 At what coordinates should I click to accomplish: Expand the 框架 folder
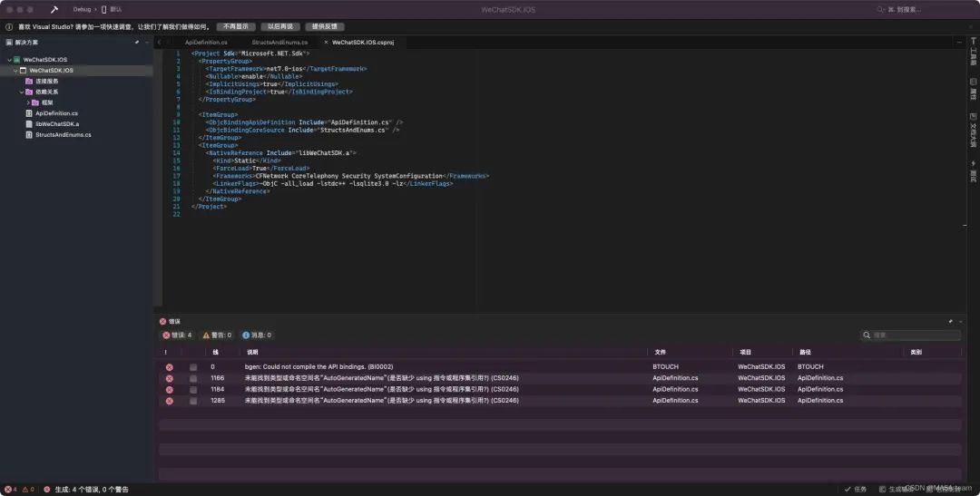point(28,102)
